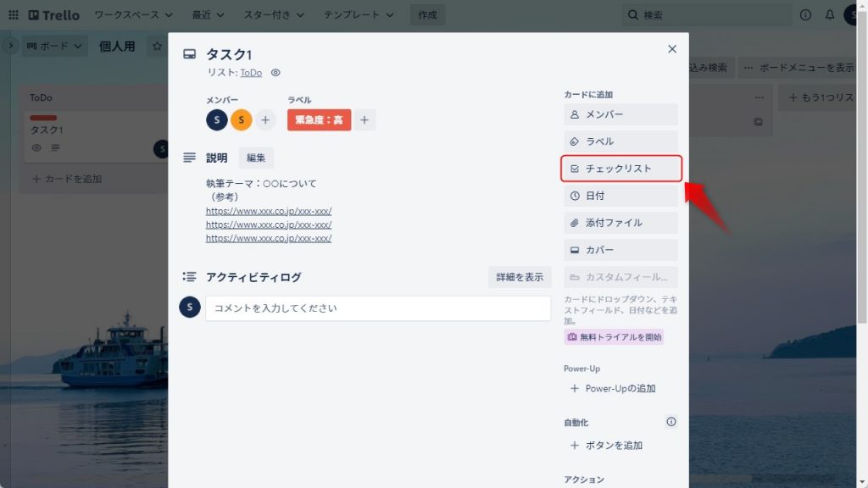Screen dimensions: 868x488
Task: Toggle the watch eye icon beside ToDo
Action: [275, 73]
